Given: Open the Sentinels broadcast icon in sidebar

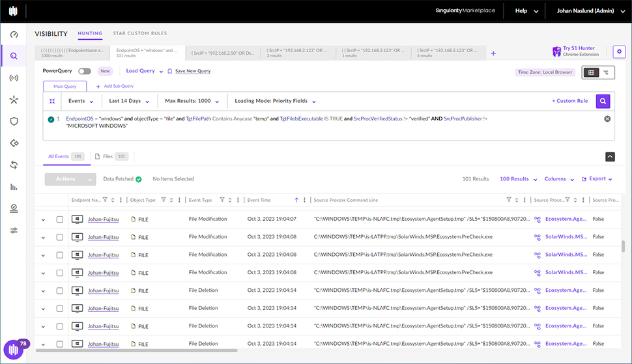Looking at the screenshot, I should click(x=14, y=77).
